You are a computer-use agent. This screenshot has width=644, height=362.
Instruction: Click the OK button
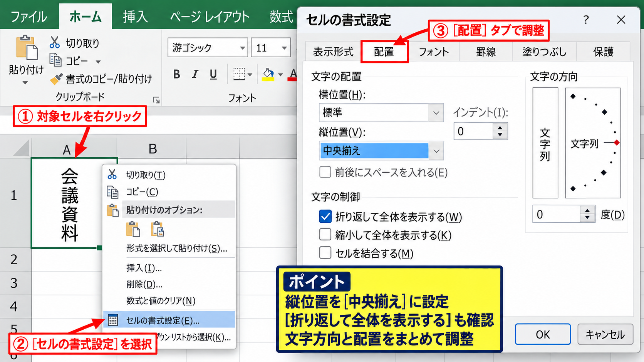[543, 334]
